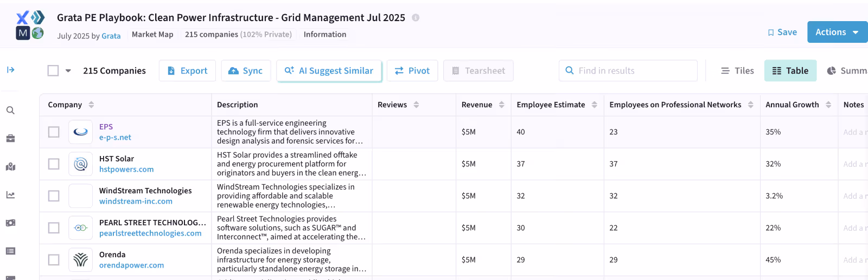Open the line chart icon in sidebar
The height and width of the screenshot is (280, 868).
pos(10,195)
